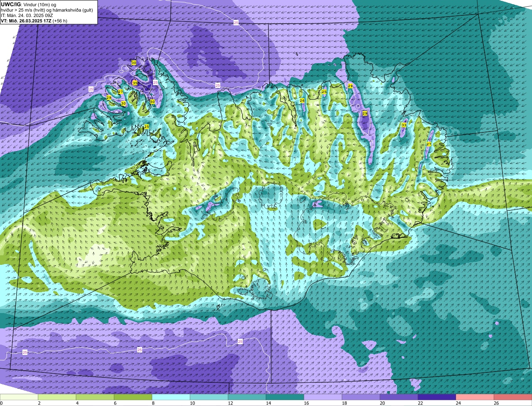Click the yellow max gust label 26 on the map

pyautogui.click(x=302, y=101)
